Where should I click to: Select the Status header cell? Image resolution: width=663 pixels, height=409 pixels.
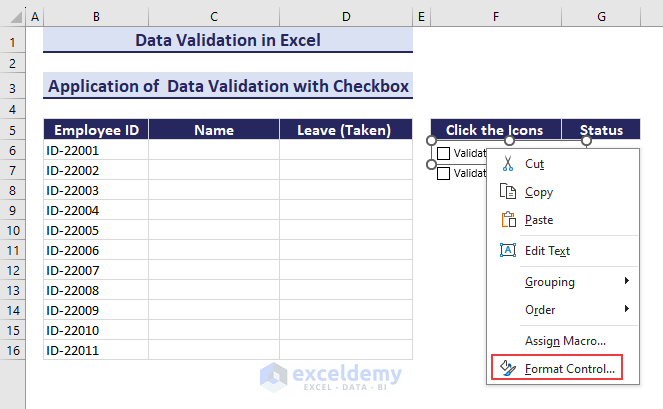(x=601, y=130)
